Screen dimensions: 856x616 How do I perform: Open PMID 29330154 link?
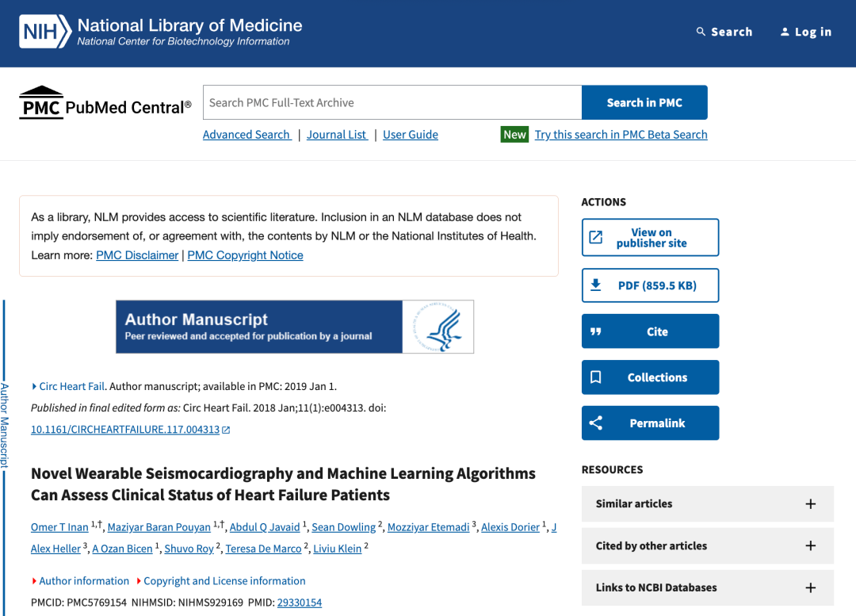(x=300, y=603)
